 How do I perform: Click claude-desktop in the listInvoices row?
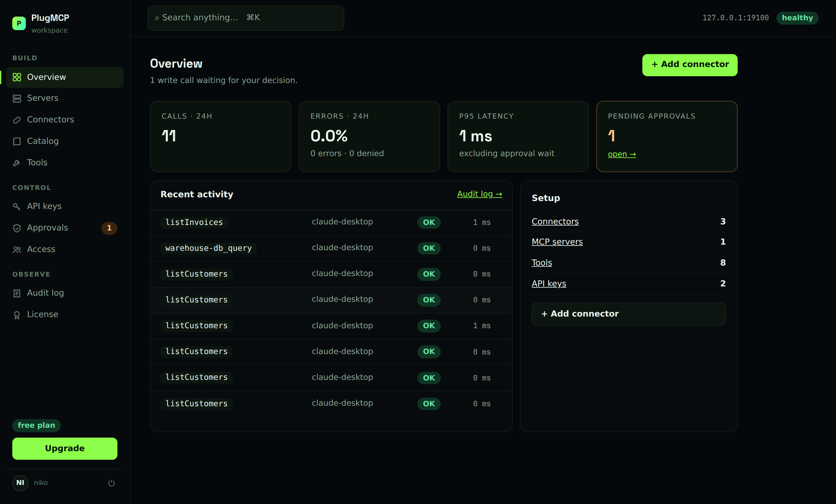pos(342,222)
